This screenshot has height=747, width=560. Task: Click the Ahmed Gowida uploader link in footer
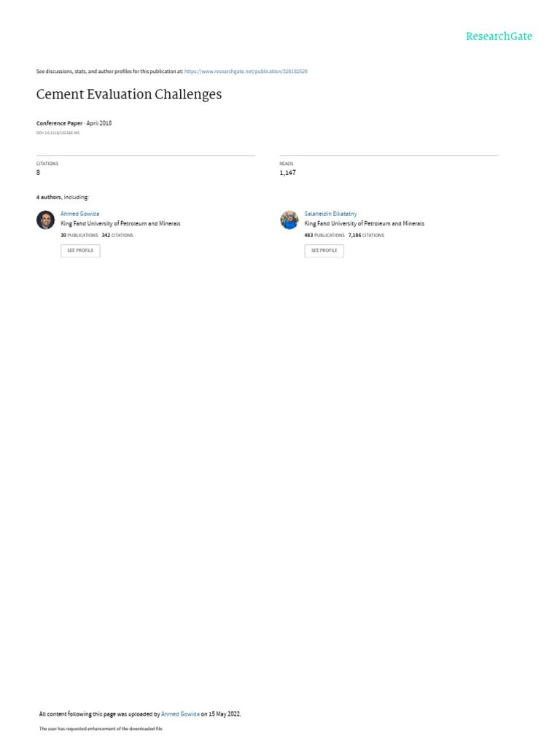tap(181, 714)
